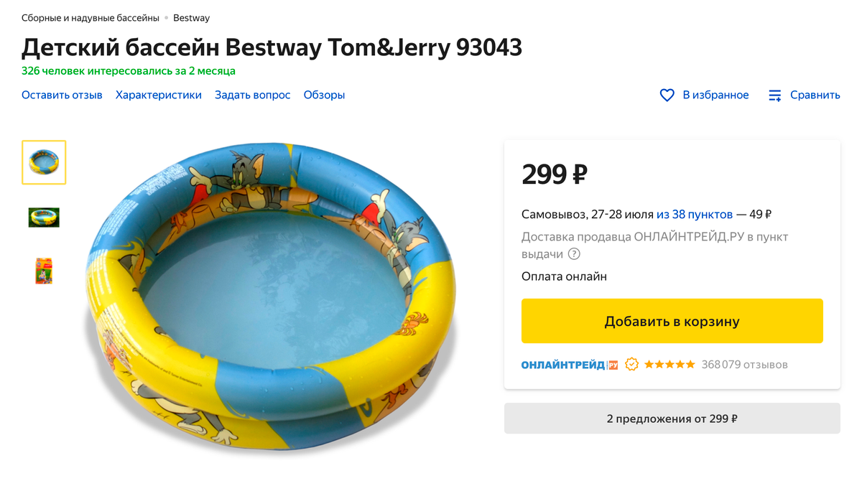The width and height of the screenshot is (862, 504).
Task: Click the Задать вопрос link
Action: 253,94
